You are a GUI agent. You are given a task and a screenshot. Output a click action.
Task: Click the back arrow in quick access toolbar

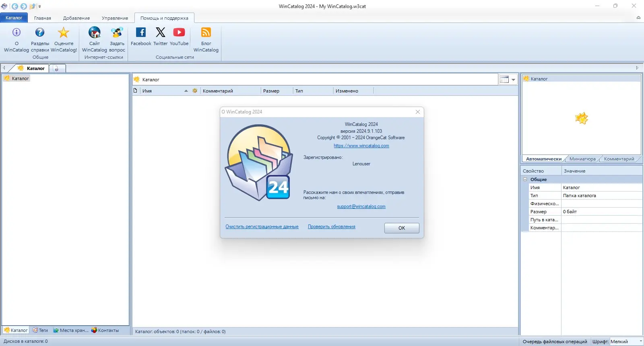pyautogui.click(x=15, y=6)
